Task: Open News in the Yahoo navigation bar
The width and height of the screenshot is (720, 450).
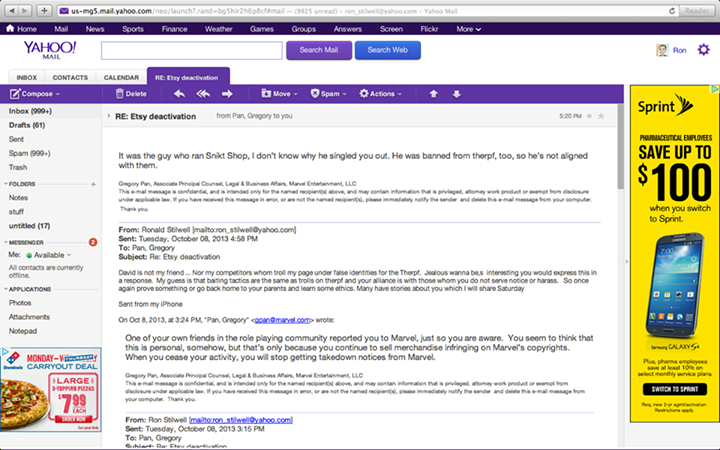Action: tap(95, 29)
